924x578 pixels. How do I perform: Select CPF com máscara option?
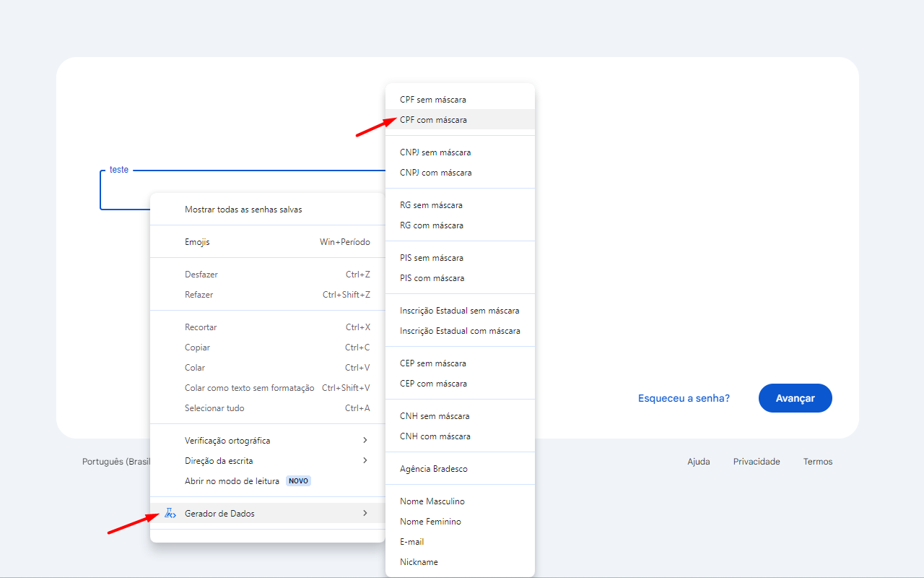pyautogui.click(x=460, y=120)
